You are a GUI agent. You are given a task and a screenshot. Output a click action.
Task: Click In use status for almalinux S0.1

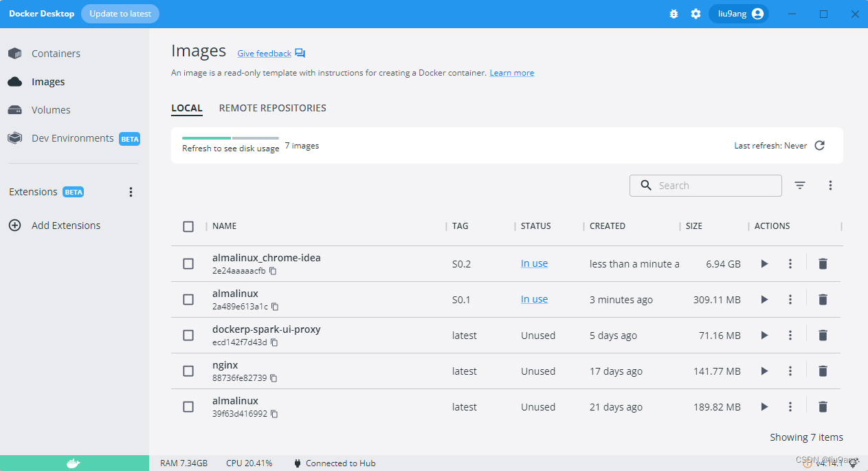pyautogui.click(x=534, y=299)
